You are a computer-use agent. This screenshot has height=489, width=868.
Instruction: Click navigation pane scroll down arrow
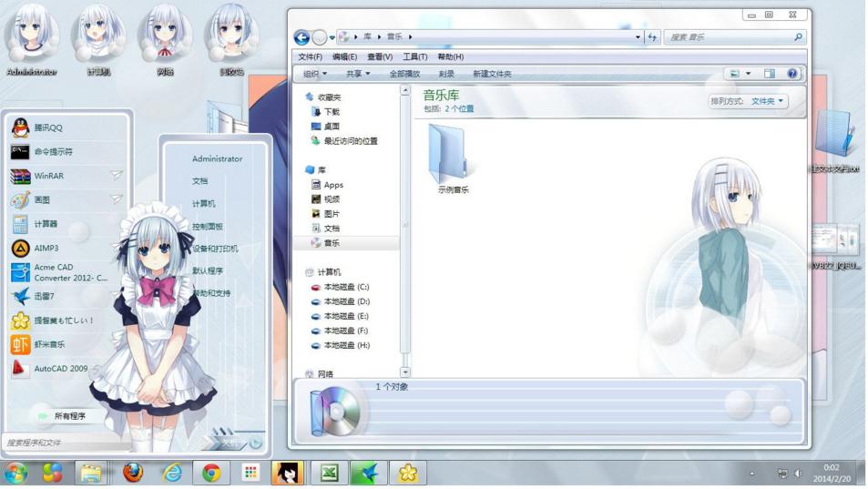[404, 372]
